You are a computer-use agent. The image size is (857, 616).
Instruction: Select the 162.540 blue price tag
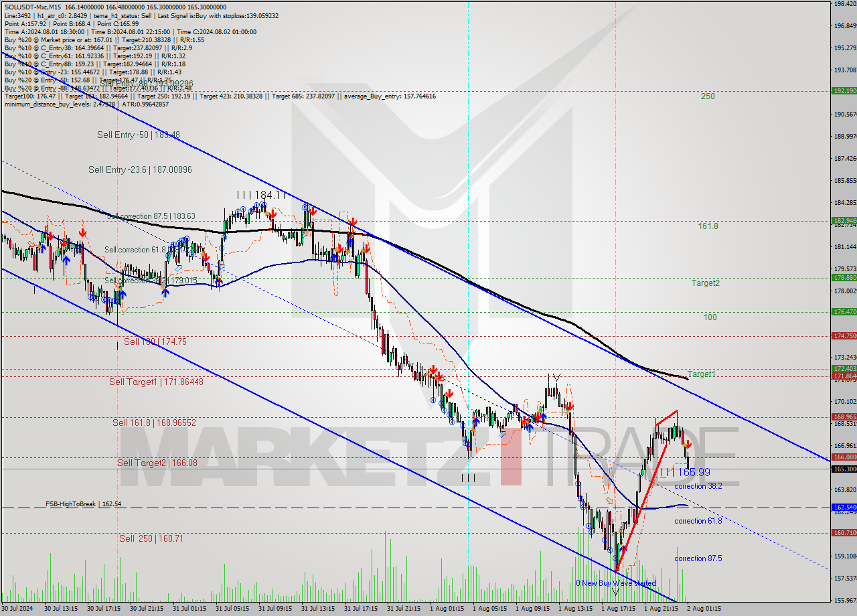[x=844, y=508]
